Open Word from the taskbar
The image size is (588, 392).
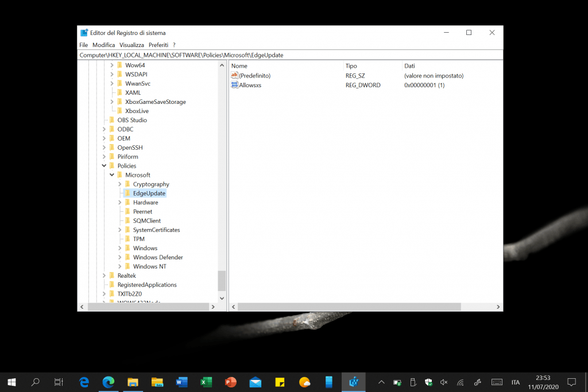[181, 382]
